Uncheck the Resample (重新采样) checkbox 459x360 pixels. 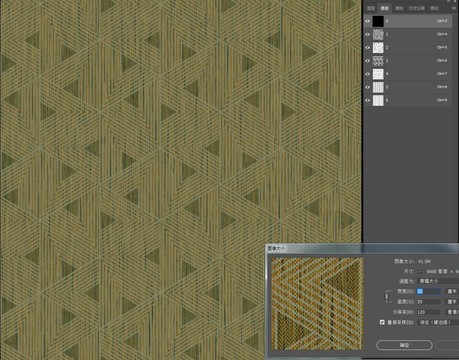[x=382, y=322]
